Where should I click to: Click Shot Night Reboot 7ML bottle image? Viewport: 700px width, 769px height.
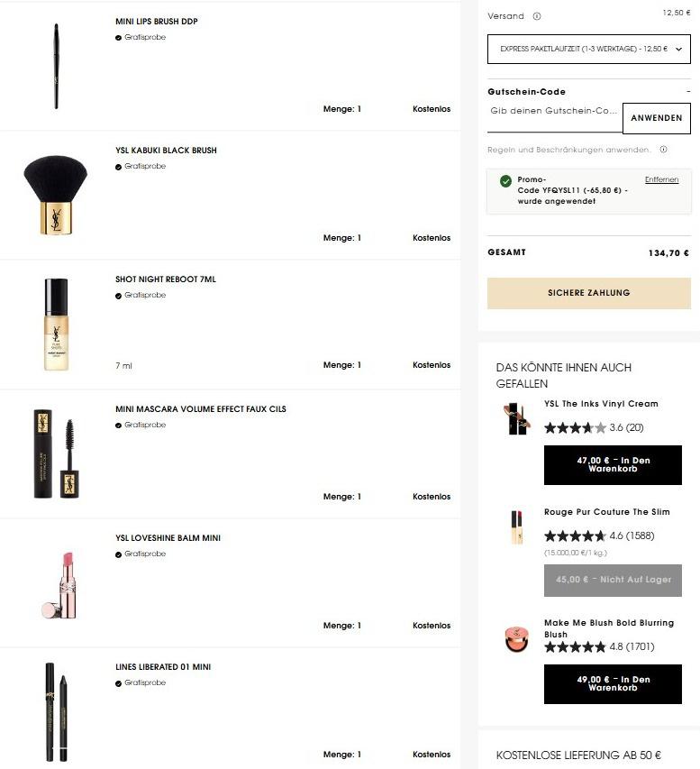pos(57,325)
